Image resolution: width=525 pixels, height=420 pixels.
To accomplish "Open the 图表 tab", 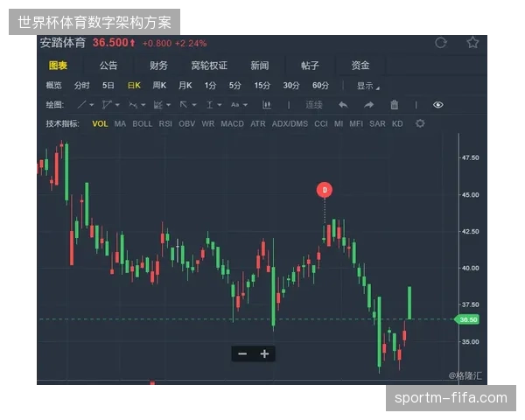I will point(59,66).
